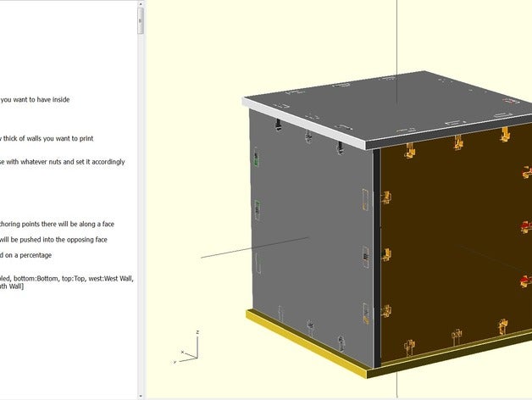This screenshot has height=400, width=532.
Task: Click the line ending 'want to have inside'
Action: click(36, 99)
